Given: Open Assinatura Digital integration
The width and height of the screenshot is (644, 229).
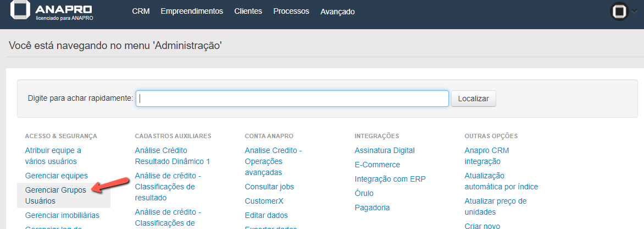Looking at the screenshot, I should coord(385,150).
